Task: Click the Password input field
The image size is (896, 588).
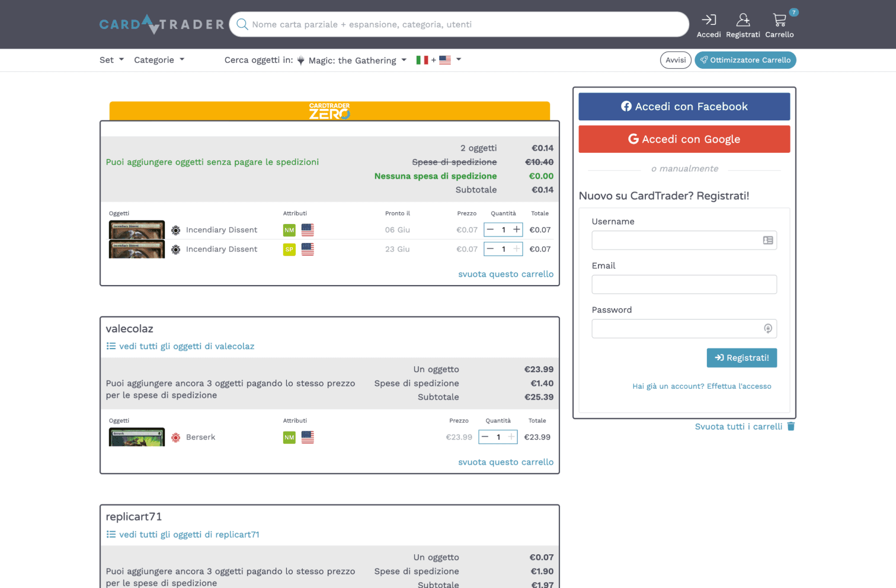Action: (x=684, y=328)
